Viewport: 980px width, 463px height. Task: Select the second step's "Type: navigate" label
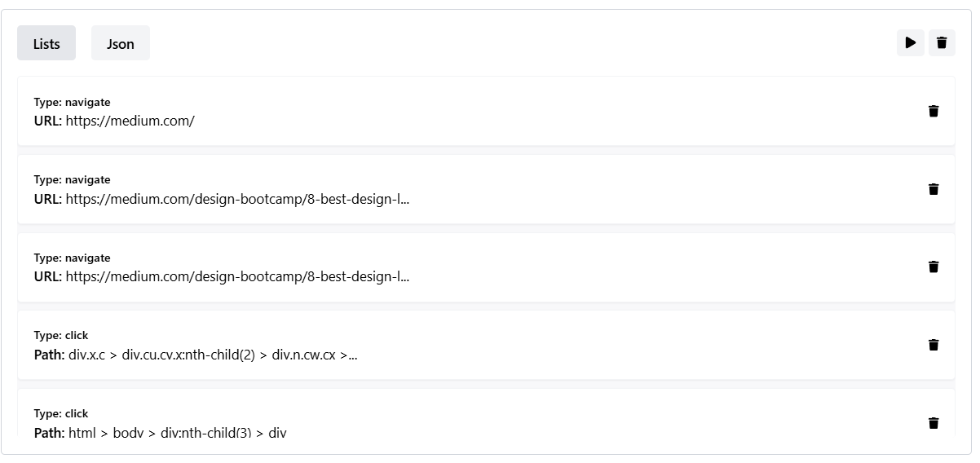point(72,179)
